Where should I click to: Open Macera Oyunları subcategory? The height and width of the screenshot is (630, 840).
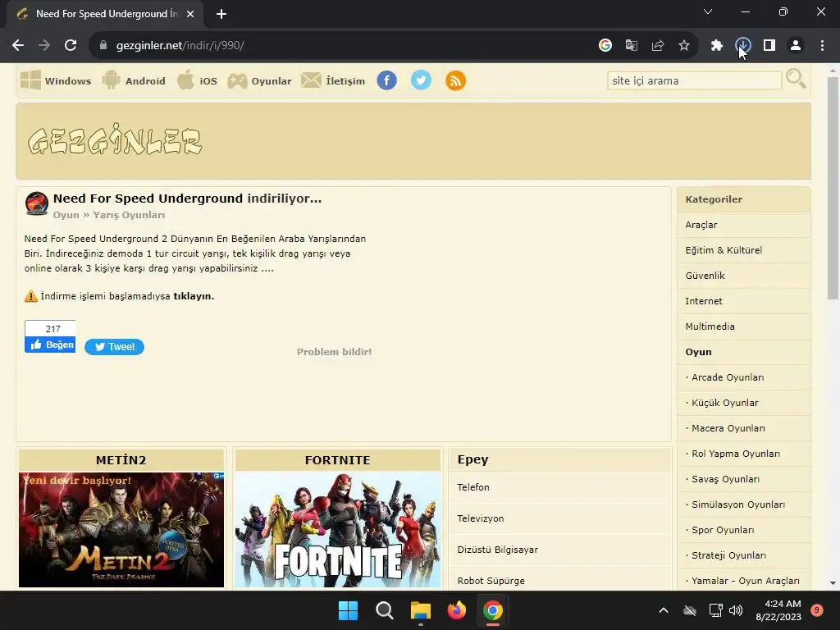pos(743,428)
